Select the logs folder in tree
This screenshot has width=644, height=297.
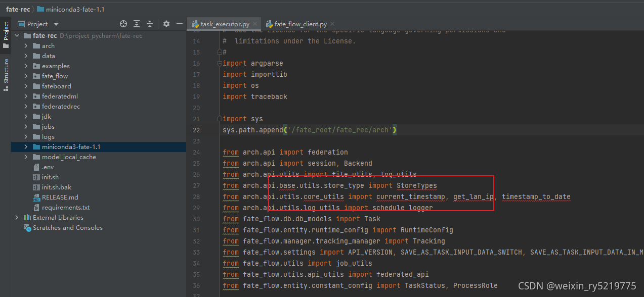point(48,137)
